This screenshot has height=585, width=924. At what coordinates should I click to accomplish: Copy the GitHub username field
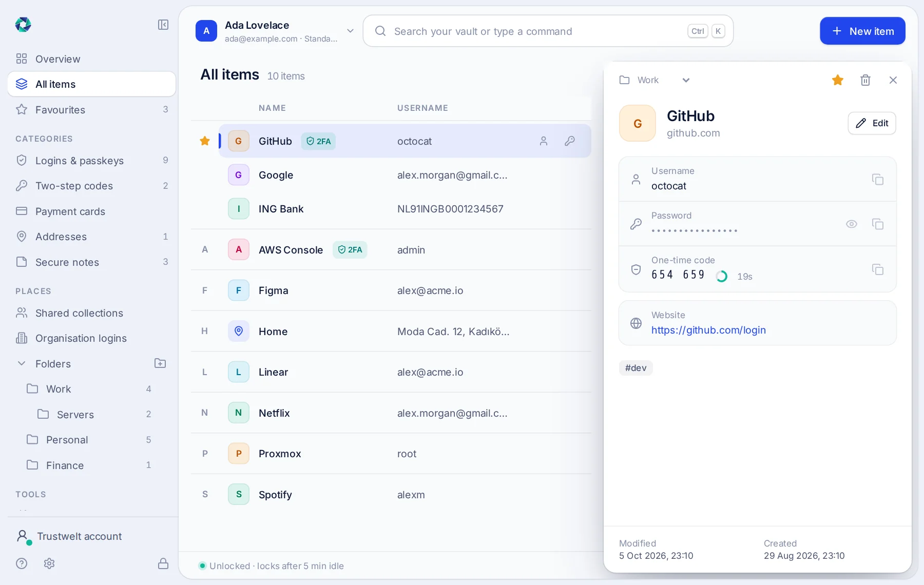click(877, 179)
